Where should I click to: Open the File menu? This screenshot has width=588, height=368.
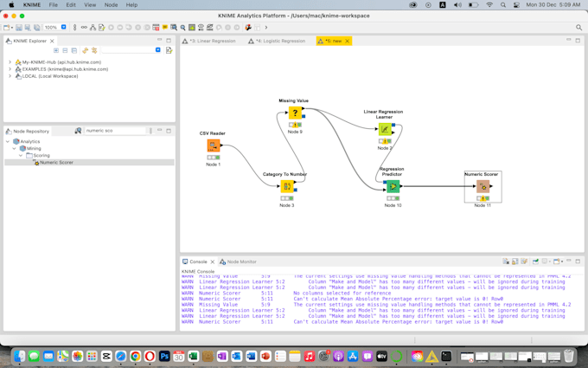point(54,5)
